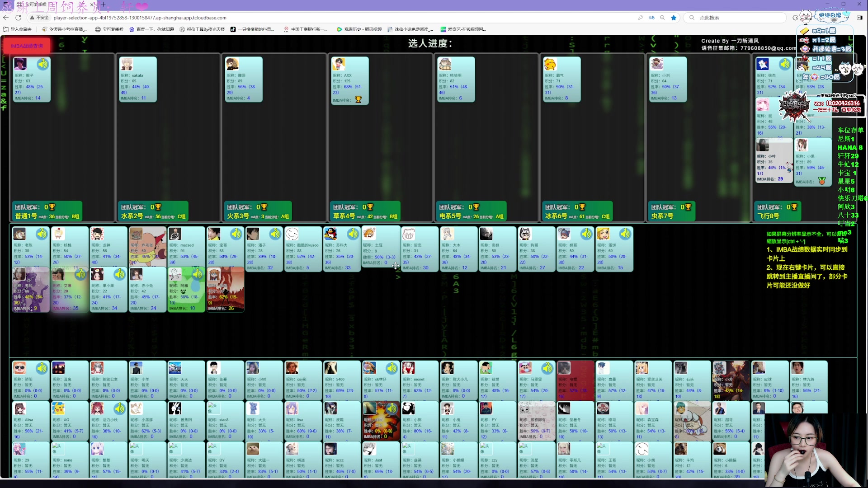Select the 霸气 player card
Screen dimensions: 868x488
click(562, 79)
